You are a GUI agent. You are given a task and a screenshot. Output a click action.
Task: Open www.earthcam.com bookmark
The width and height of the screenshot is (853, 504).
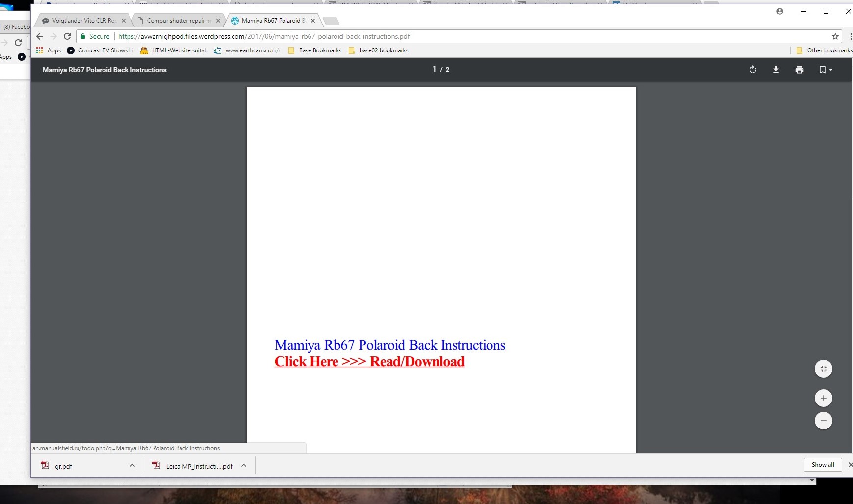247,50
